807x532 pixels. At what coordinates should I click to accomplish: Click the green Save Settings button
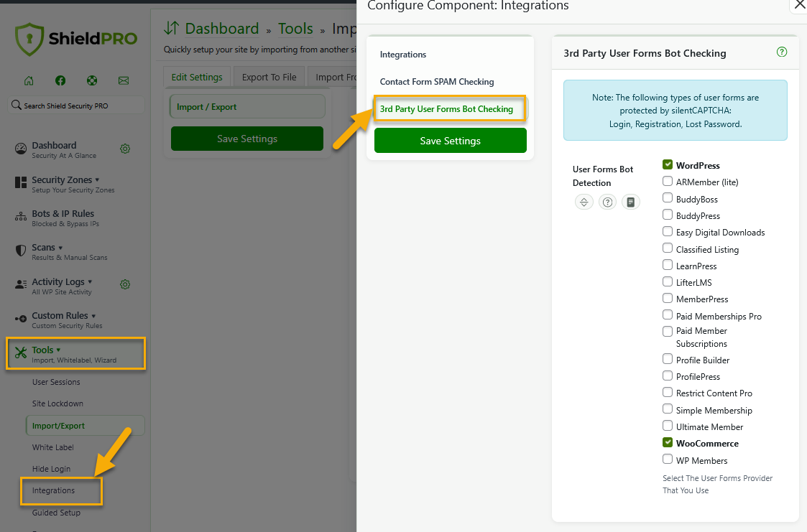450,141
